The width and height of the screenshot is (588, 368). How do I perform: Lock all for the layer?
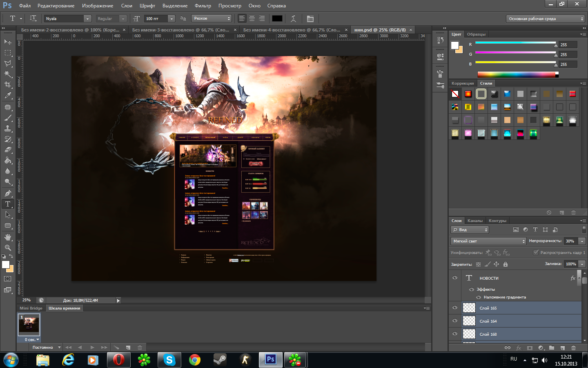tap(506, 264)
